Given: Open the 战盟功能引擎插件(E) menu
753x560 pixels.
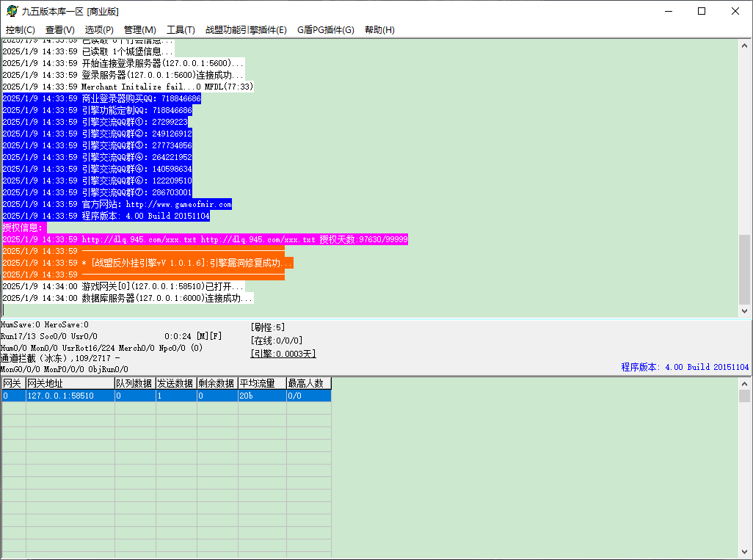Looking at the screenshot, I should coord(246,30).
